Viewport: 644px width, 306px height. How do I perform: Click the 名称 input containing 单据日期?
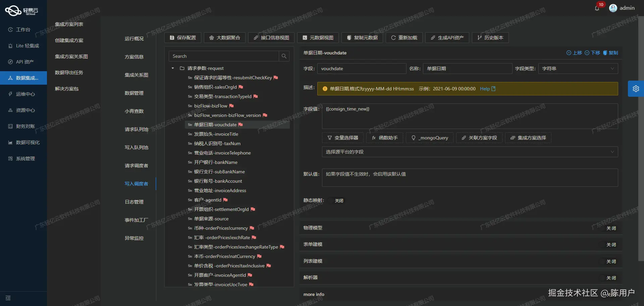tap(468, 69)
